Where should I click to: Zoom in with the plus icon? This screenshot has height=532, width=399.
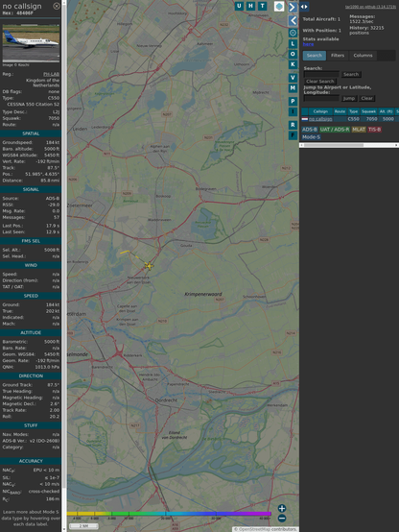point(282,508)
